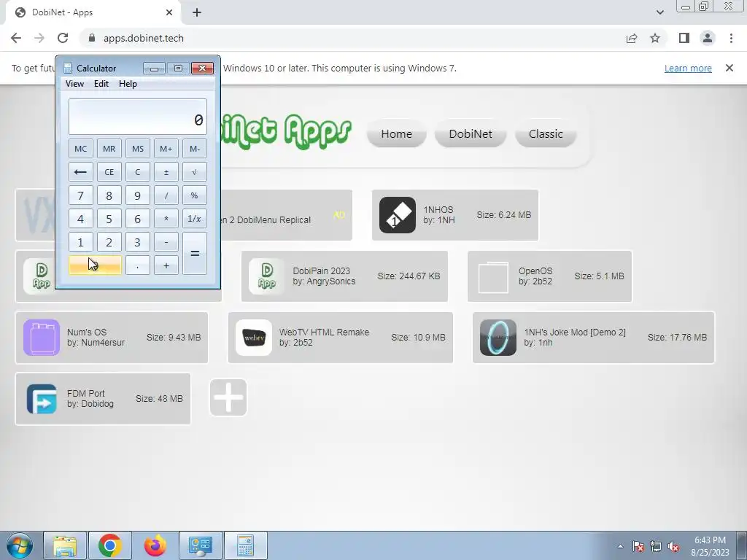Viewport: 747px width, 560px height.
Task: Open a new browser tab
Action: coord(197,12)
